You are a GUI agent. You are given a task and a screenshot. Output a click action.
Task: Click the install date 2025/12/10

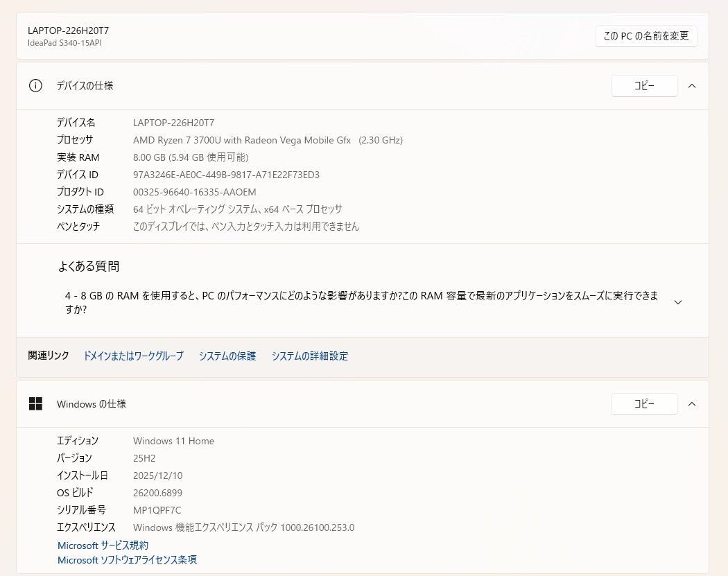pyautogui.click(x=158, y=475)
